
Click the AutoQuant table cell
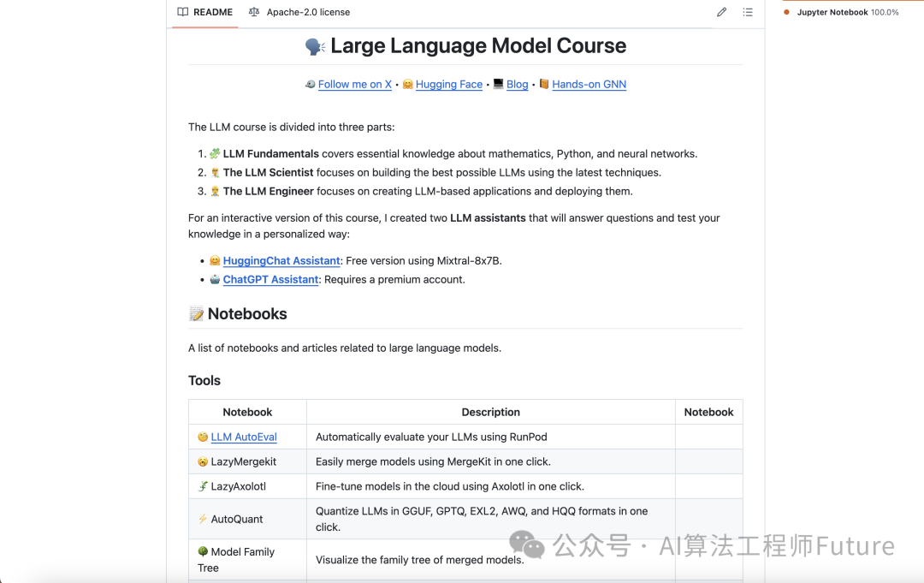[247, 519]
